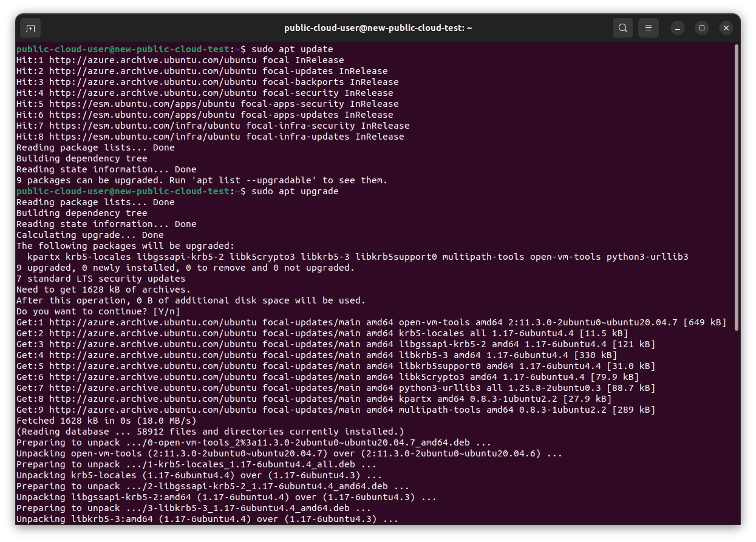This screenshot has width=756, height=542.
Task: Click the Get:5 libkrb5support0 line
Action: [336, 366]
